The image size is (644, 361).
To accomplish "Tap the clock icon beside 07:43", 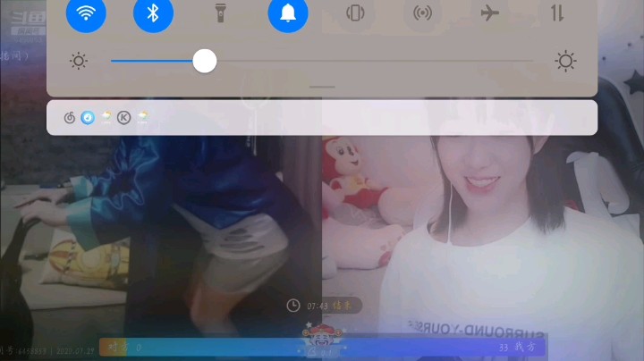I will pos(293,306).
